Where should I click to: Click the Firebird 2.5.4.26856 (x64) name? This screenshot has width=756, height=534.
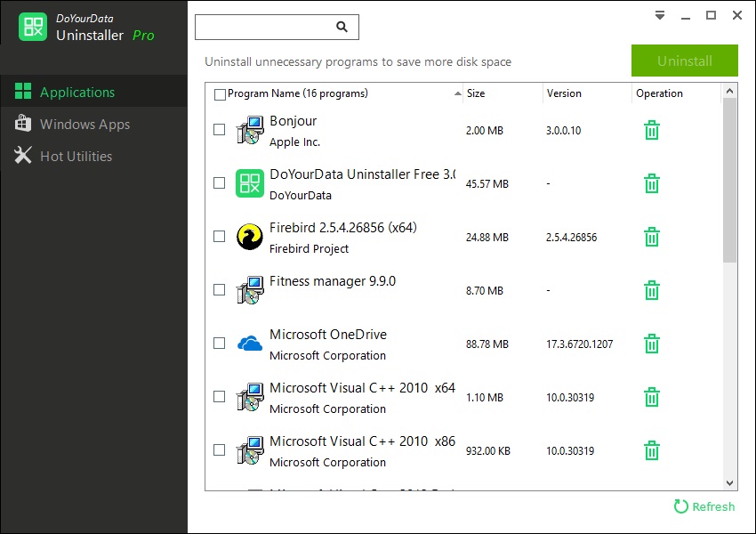[342, 227]
